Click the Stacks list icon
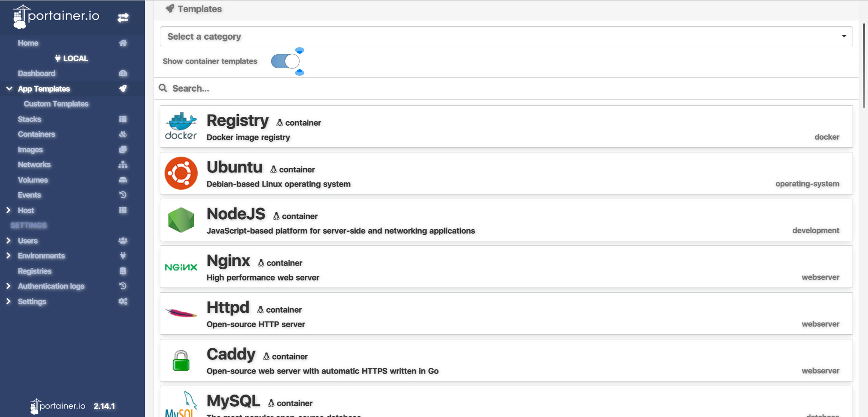Screen dimensions: 868x417 click(123, 119)
